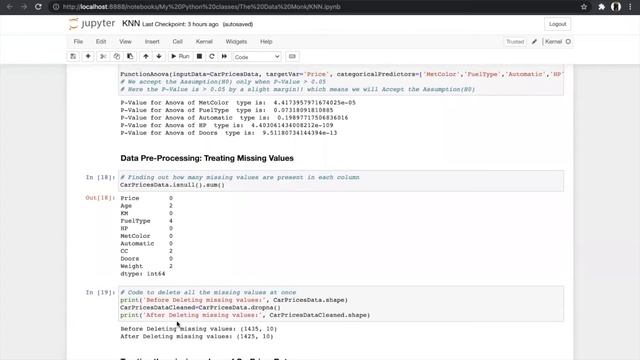The image size is (640, 360).
Task: Paste cells below icon
Action: (130, 57)
